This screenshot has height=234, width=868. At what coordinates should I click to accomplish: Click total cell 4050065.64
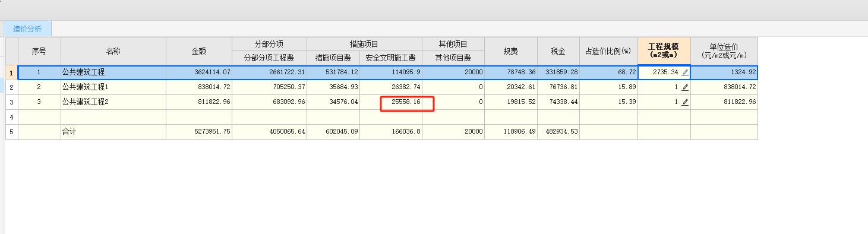[269, 132]
